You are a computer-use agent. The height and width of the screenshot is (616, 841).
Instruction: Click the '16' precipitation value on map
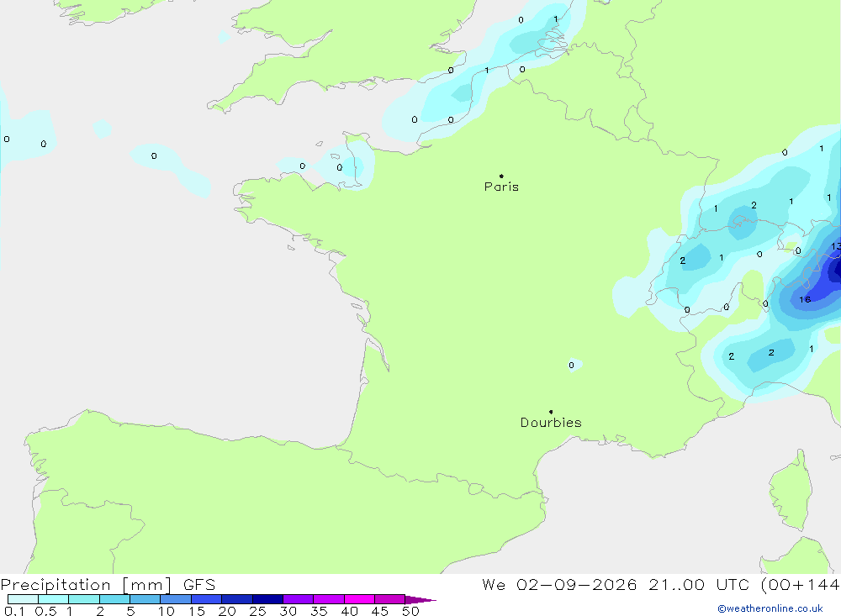click(x=805, y=300)
